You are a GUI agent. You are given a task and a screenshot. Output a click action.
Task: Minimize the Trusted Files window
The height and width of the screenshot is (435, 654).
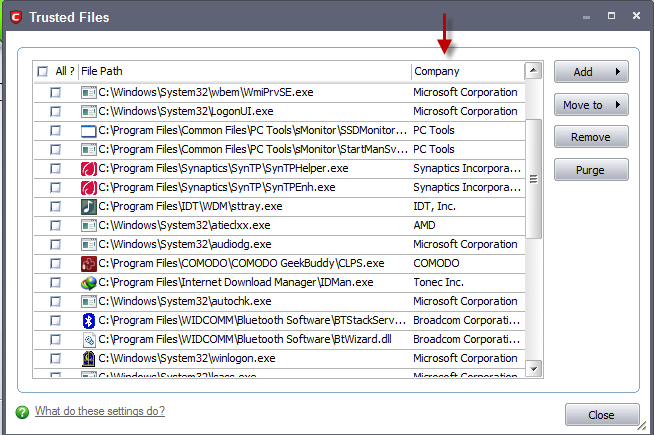(x=586, y=17)
